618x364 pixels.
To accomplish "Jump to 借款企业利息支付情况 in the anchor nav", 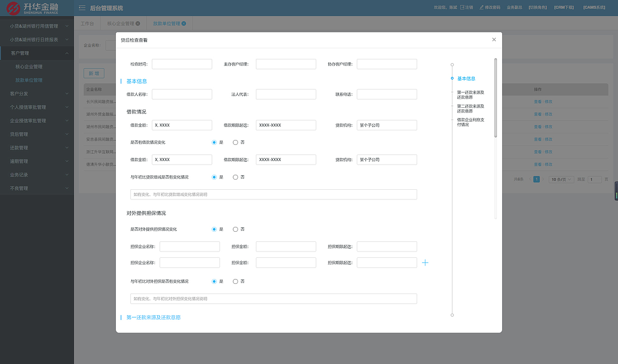I will [x=471, y=122].
